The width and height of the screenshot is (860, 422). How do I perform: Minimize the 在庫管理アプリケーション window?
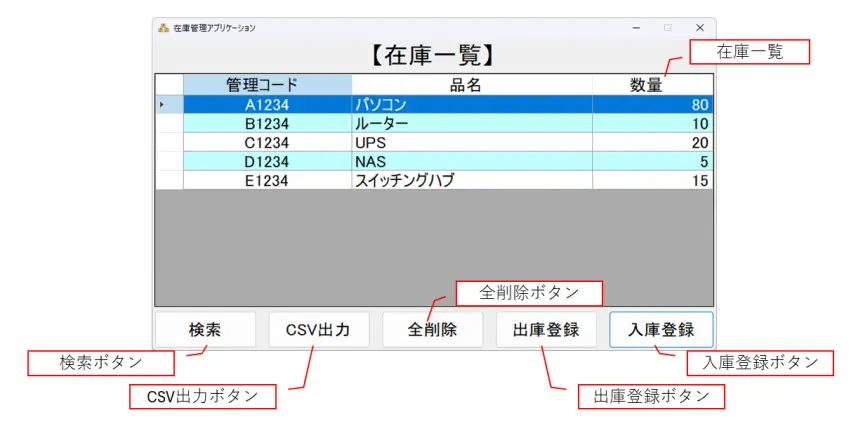coord(636,28)
